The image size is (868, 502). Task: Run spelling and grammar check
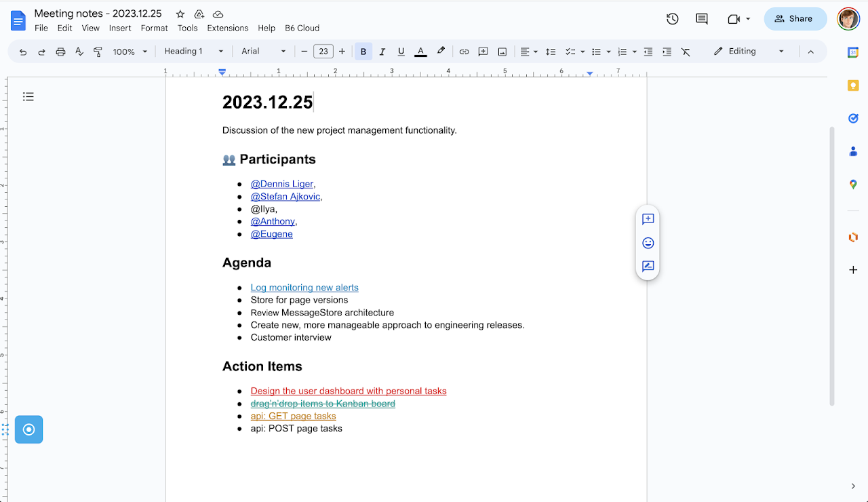[79, 52]
